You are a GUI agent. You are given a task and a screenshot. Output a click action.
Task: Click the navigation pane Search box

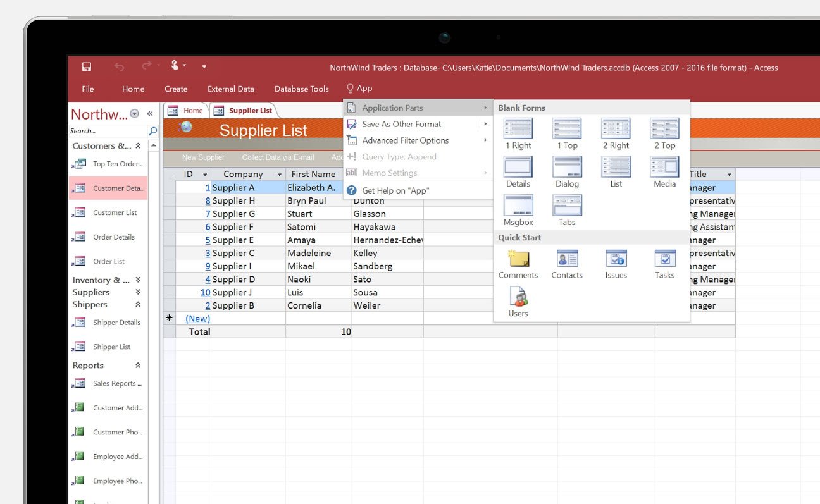108,131
